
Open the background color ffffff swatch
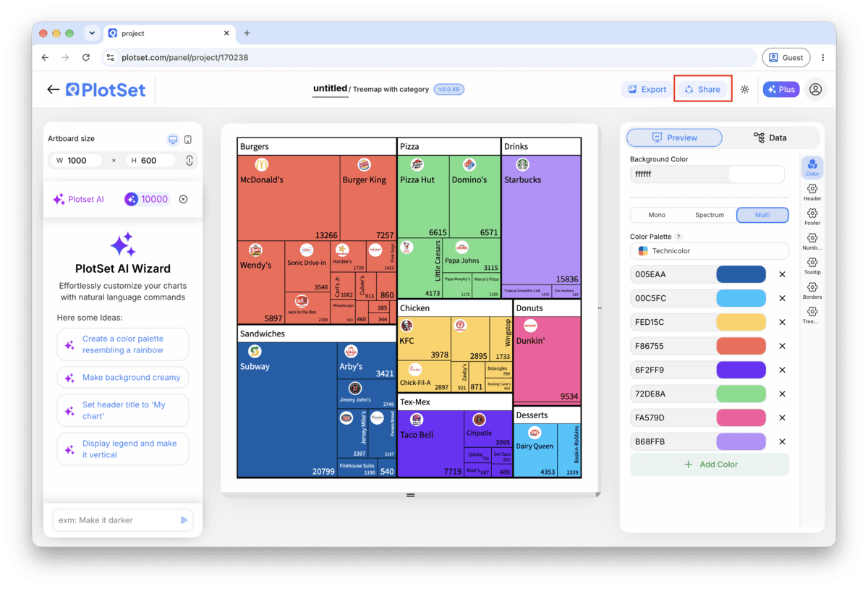point(755,174)
